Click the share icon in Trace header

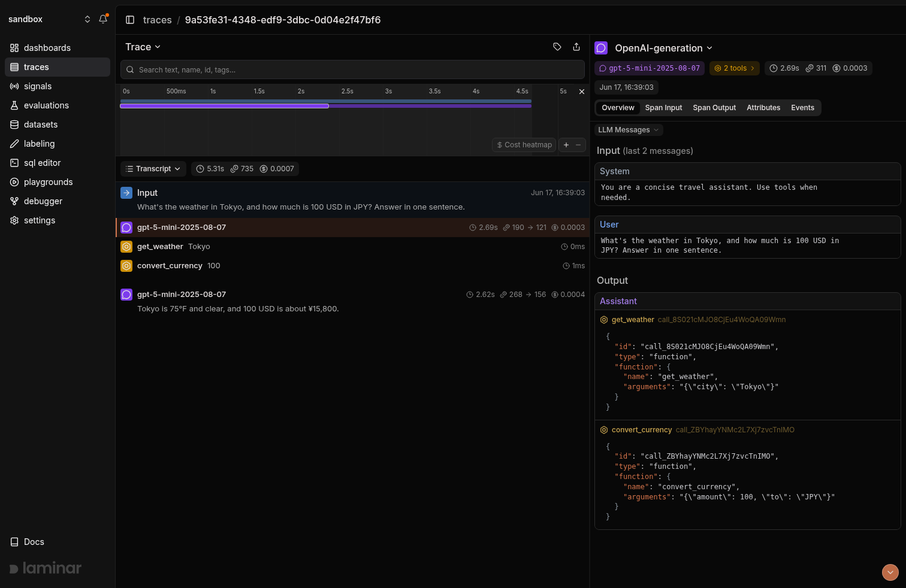(x=576, y=47)
